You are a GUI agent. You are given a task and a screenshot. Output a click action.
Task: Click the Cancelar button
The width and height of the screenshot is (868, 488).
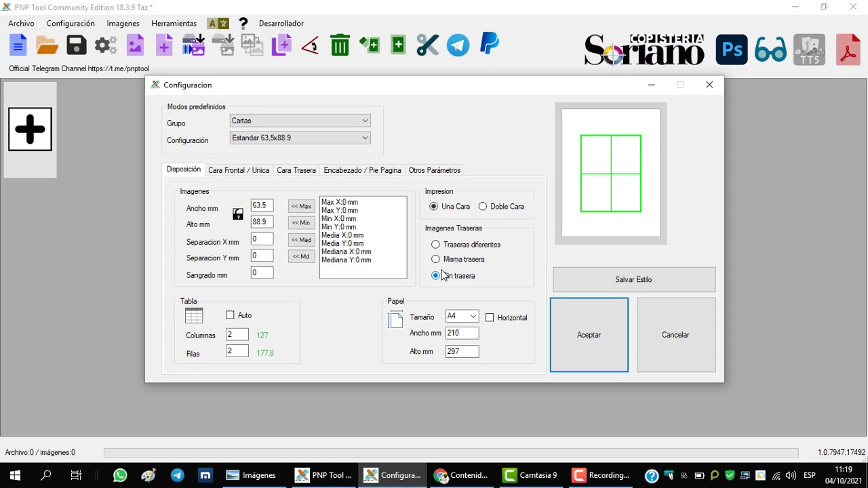676,335
